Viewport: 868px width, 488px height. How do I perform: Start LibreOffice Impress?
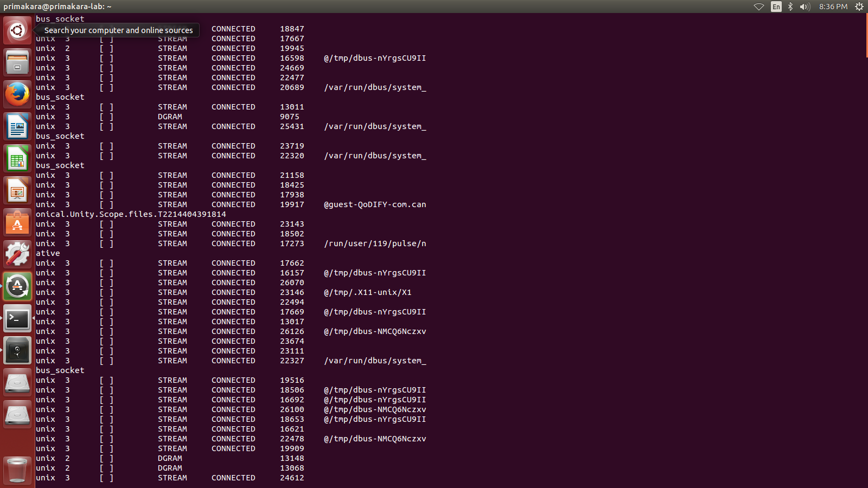click(x=17, y=191)
